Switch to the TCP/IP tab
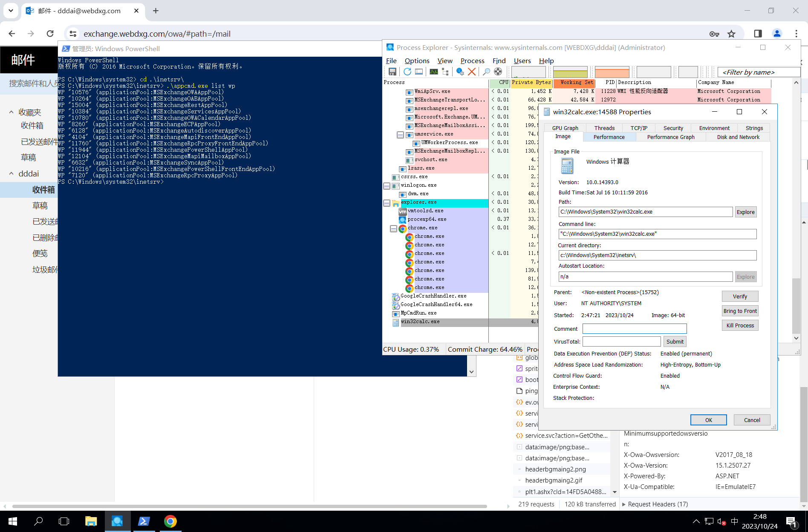 click(639, 128)
